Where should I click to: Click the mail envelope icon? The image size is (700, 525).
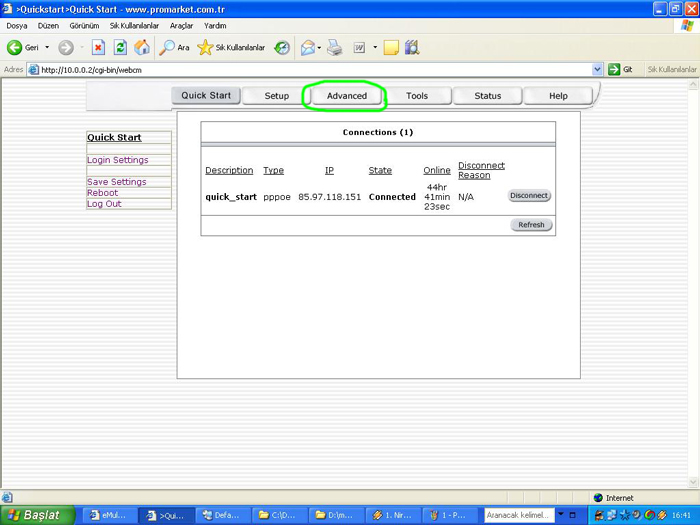point(308,47)
